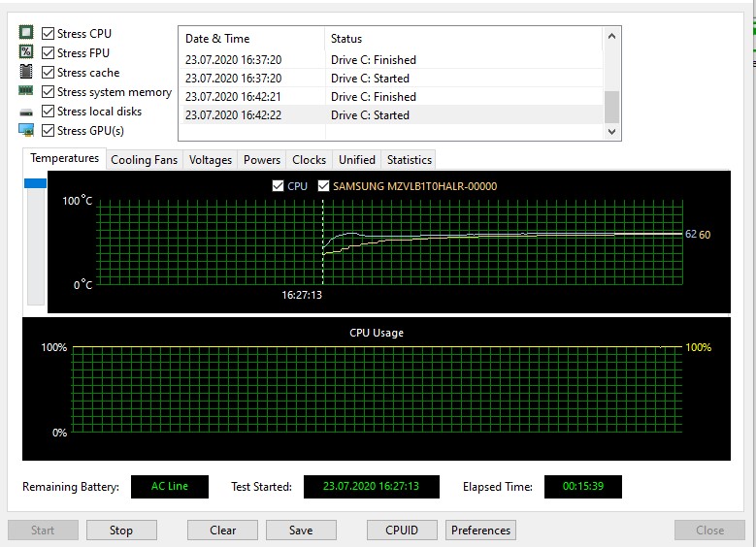Click the RAM module icon beside Stress system memory
The image size is (756, 547).
pos(26,90)
